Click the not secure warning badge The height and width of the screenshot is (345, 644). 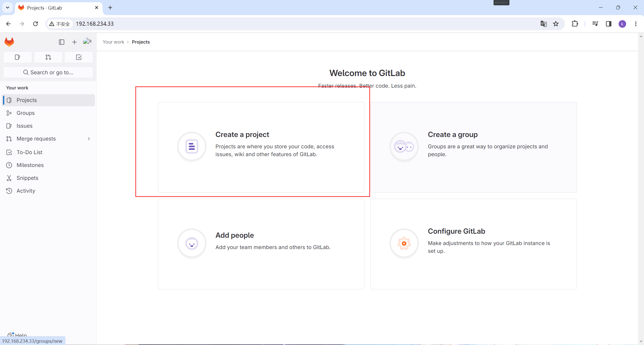point(60,24)
